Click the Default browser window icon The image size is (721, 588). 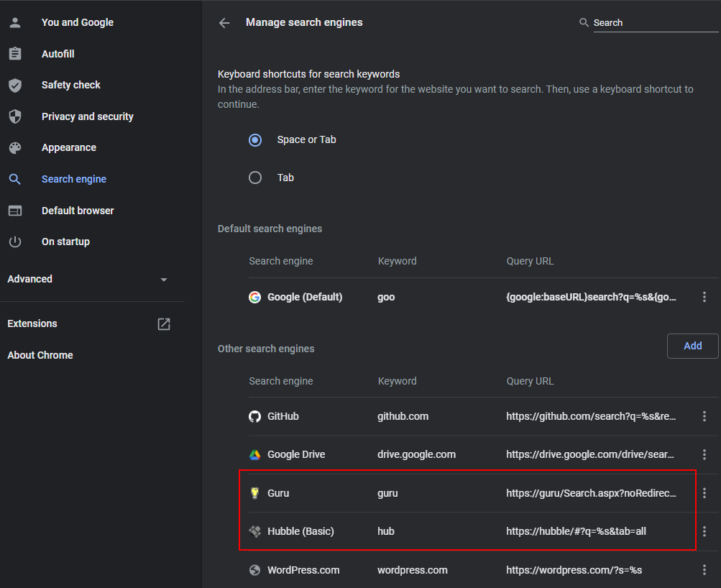point(15,211)
